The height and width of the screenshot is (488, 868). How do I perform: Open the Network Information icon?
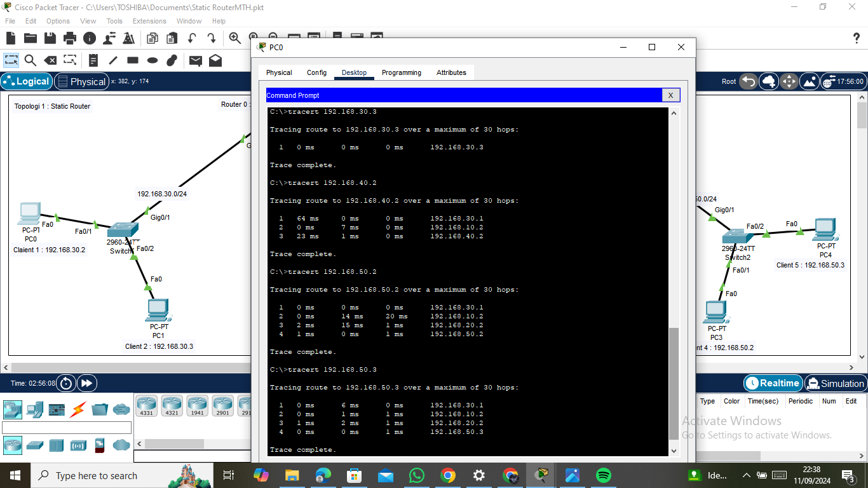click(x=90, y=38)
